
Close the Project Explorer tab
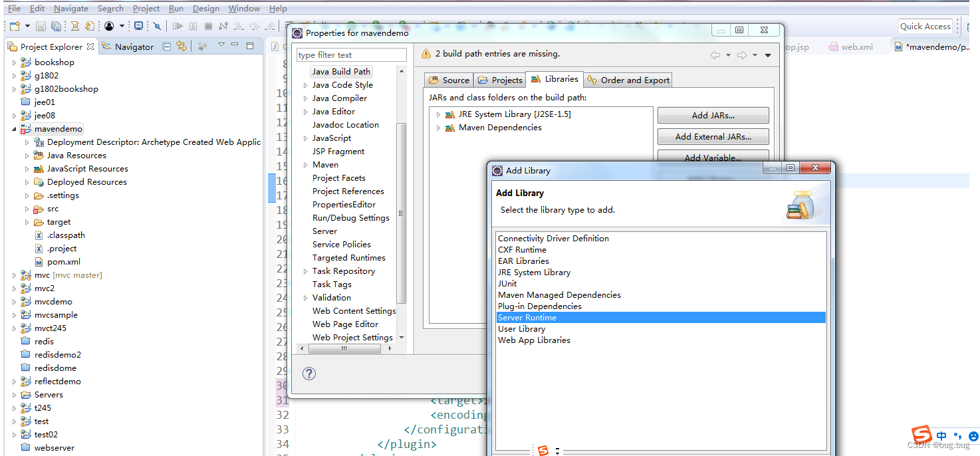[x=90, y=47]
